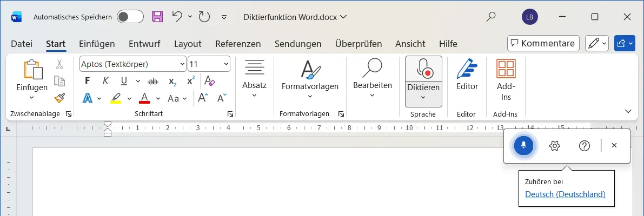This screenshot has width=644, height=216.
Task: Switch to the Referenzen tab
Action: click(x=238, y=43)
